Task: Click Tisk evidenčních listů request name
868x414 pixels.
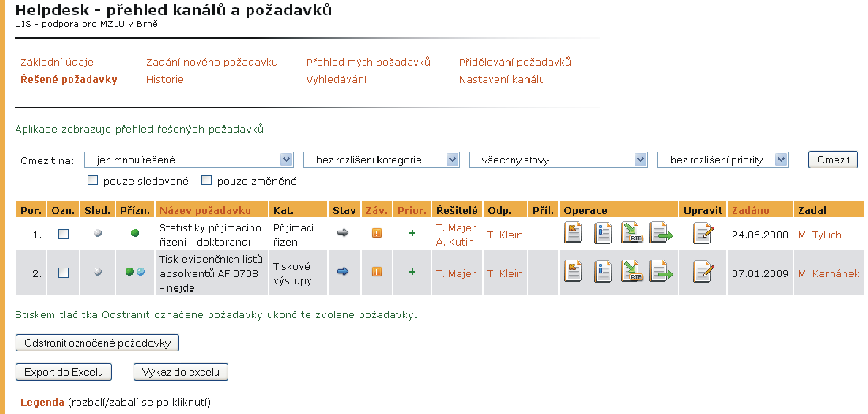Action: (211, 273)
